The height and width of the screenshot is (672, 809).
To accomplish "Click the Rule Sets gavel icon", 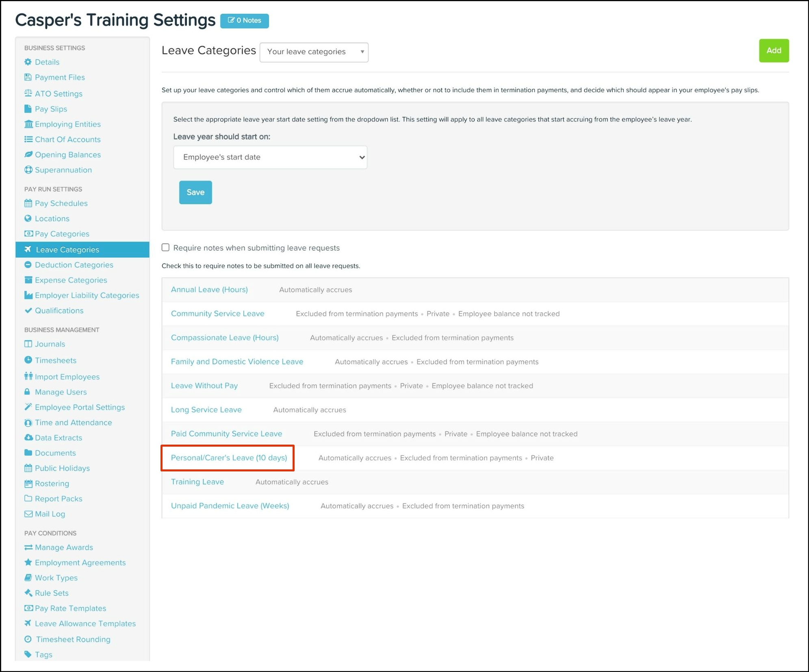I will [x=28, y=593].
